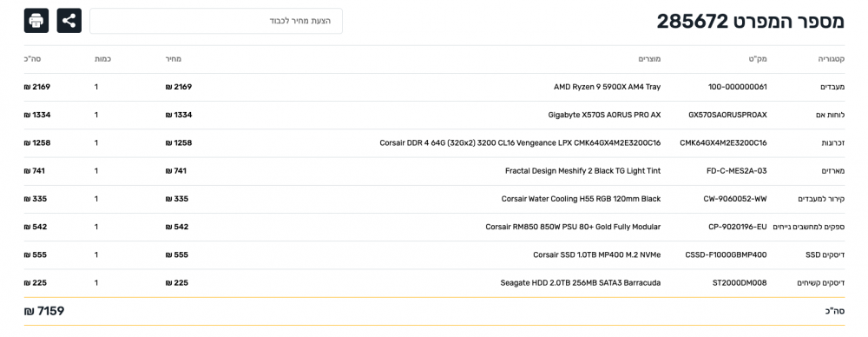Click SKU CSSD-F1000GBMP400
This screenshot has height=337, width=868.
[x=727, y=255]
